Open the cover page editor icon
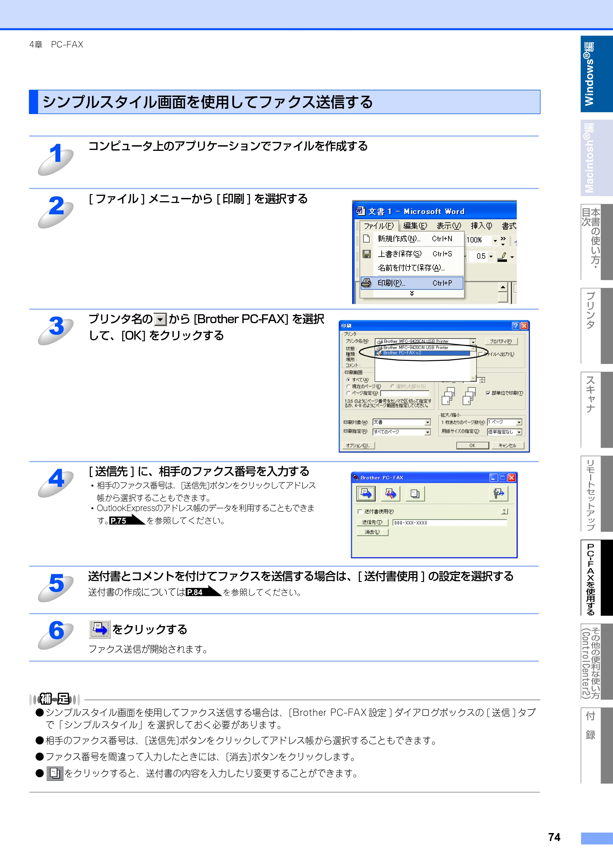This screenshot has height=868, width=613. click(x=415, y=494)
